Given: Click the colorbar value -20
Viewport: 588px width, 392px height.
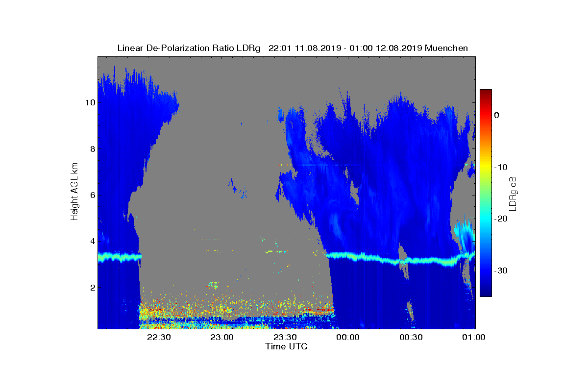Looking at the screenshot, I should pyautogui.click(x=500, y=219).
